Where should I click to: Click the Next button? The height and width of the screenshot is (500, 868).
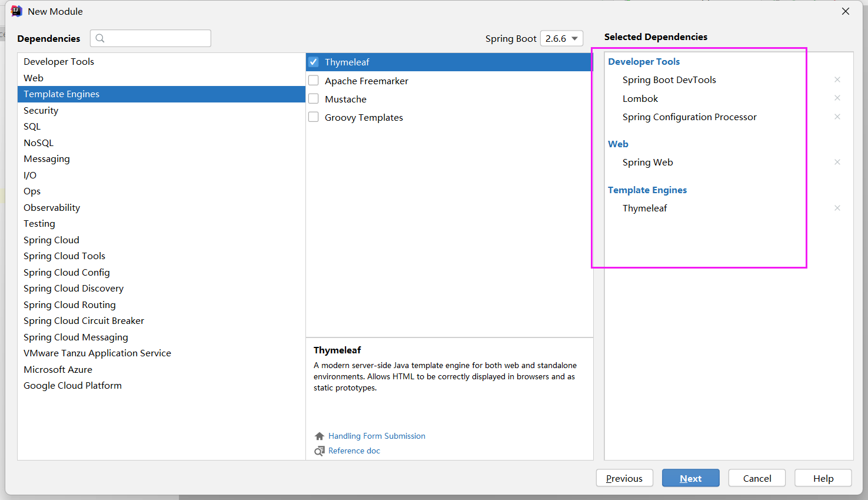click(x=691, y=478)
